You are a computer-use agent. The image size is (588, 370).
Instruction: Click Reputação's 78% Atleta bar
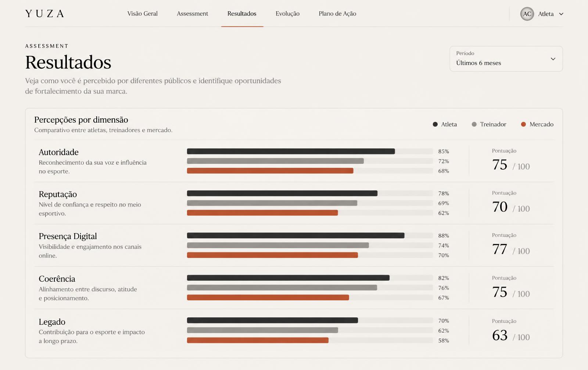click(x=282, y=193)
